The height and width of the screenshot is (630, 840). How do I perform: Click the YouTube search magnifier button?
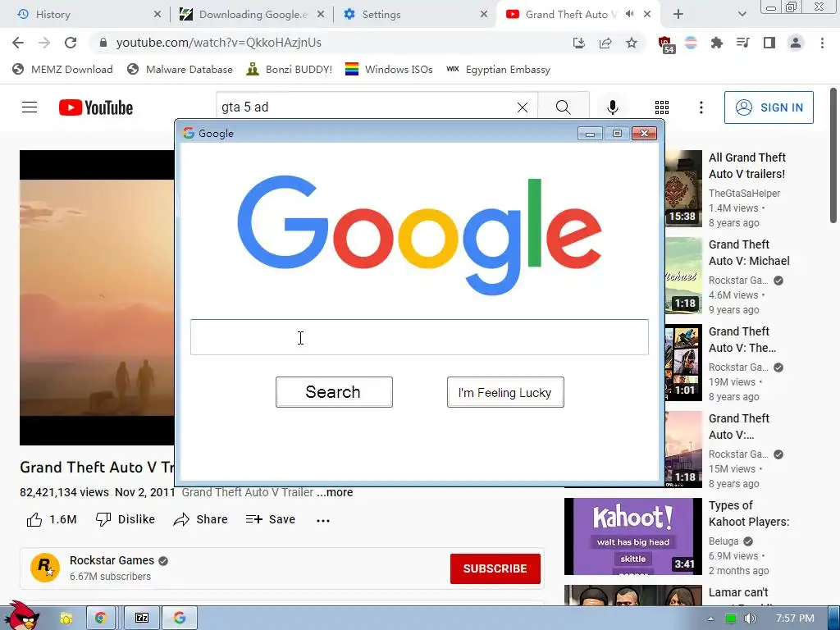point(563,107)
